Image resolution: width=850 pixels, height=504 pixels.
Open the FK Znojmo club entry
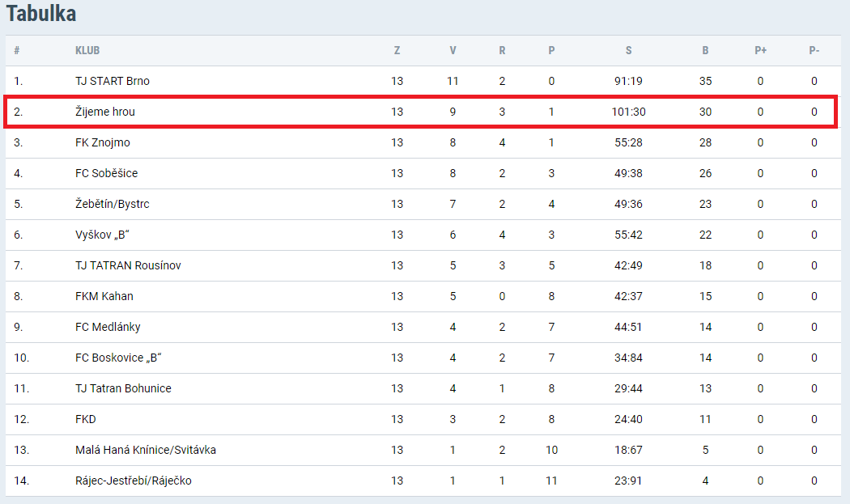(x=103, y=142)
